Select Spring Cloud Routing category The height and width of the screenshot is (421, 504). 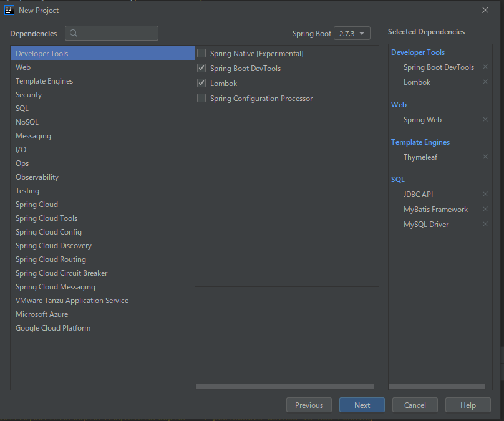pyautogui.click(x=102, y=259)
